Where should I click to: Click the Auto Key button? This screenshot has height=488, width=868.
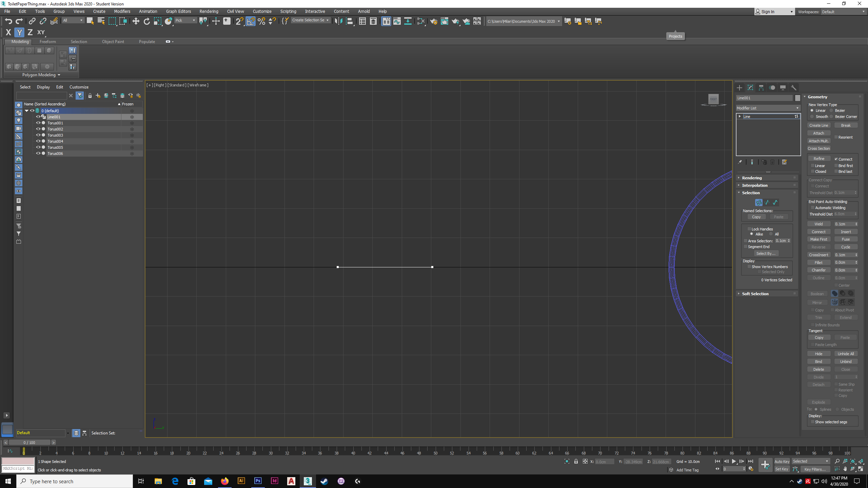(782, 462)
